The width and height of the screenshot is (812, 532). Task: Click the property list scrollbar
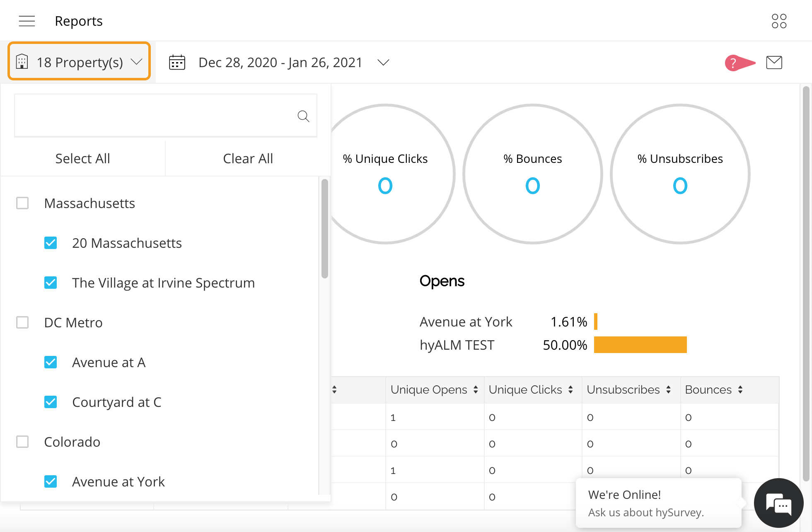324,229
